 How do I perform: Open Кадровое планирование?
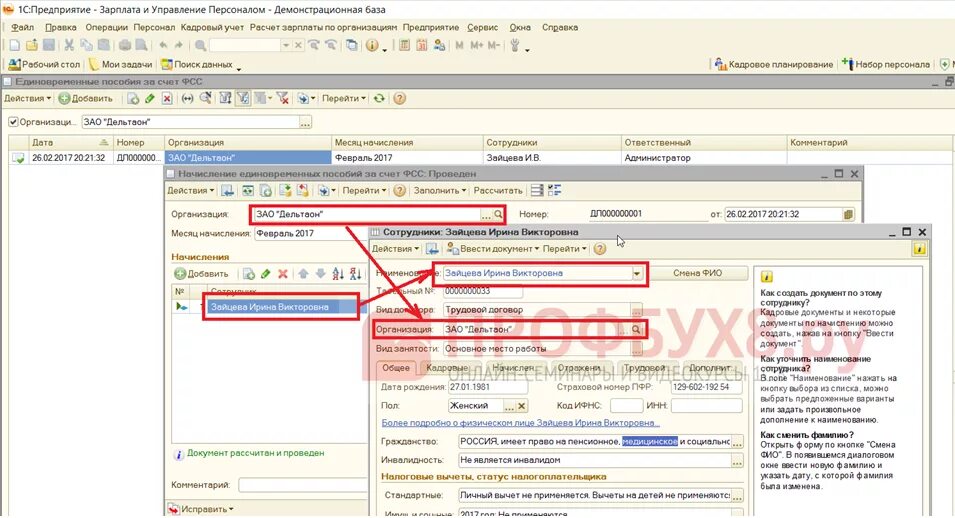(x=774, y=64)
